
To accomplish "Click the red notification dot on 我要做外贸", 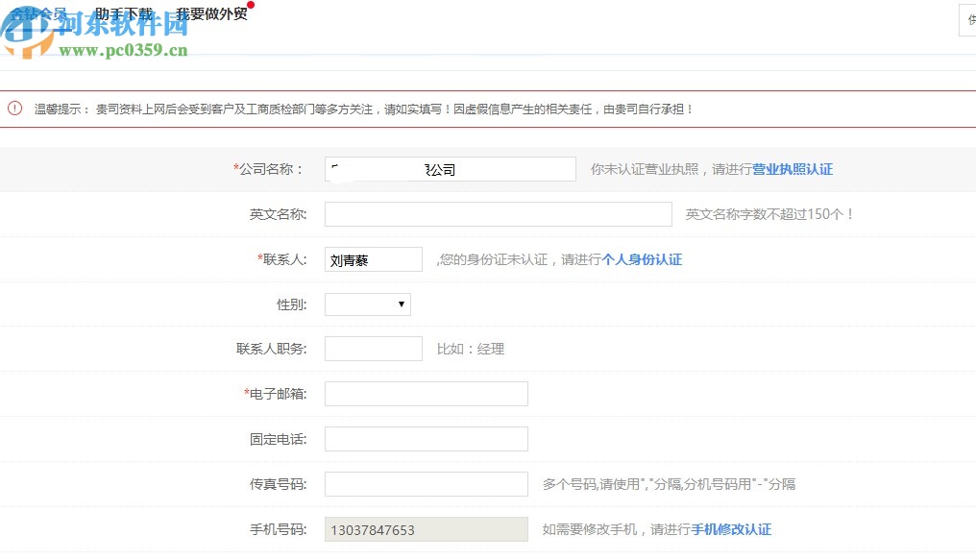I will (250, 6).
